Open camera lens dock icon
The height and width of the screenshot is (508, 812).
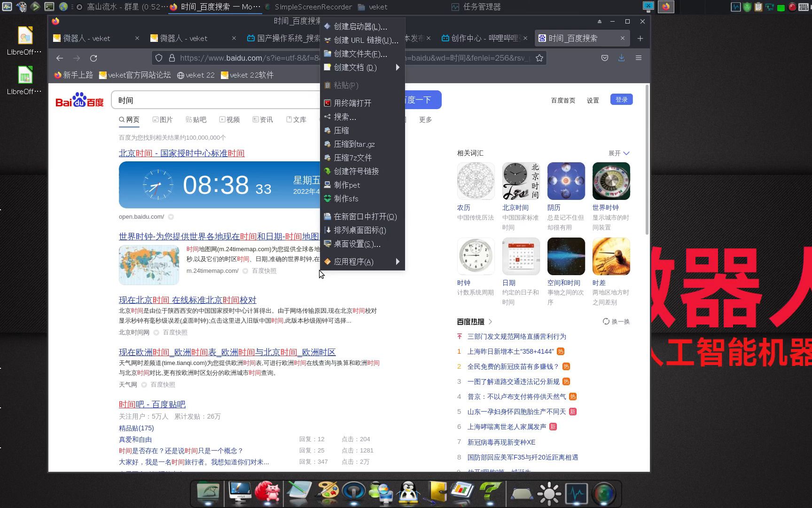tap(604, 493)
